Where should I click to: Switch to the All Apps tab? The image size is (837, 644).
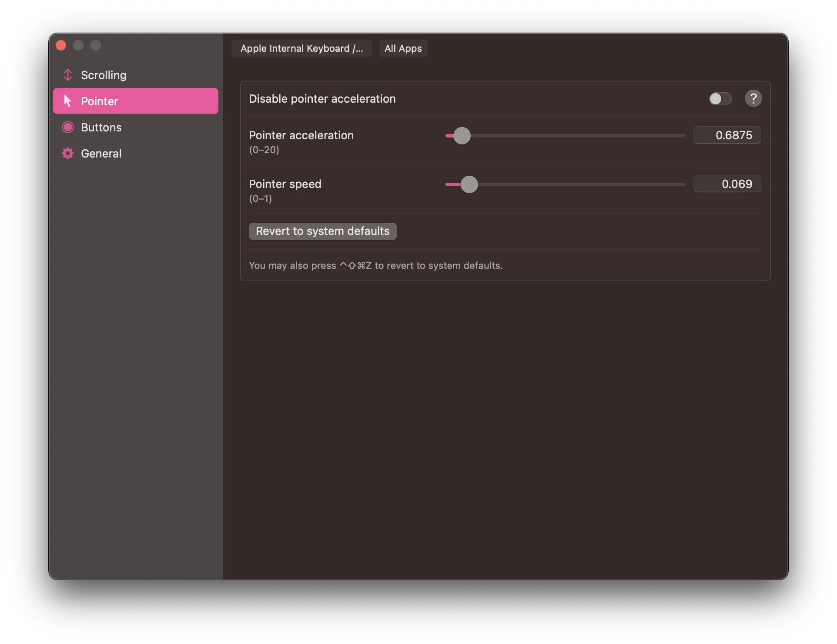(x=402, y=48)
